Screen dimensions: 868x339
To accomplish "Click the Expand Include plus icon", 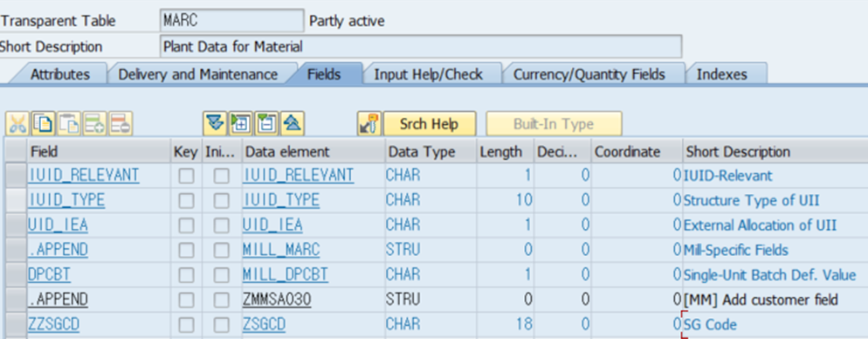I will (241, 123).
